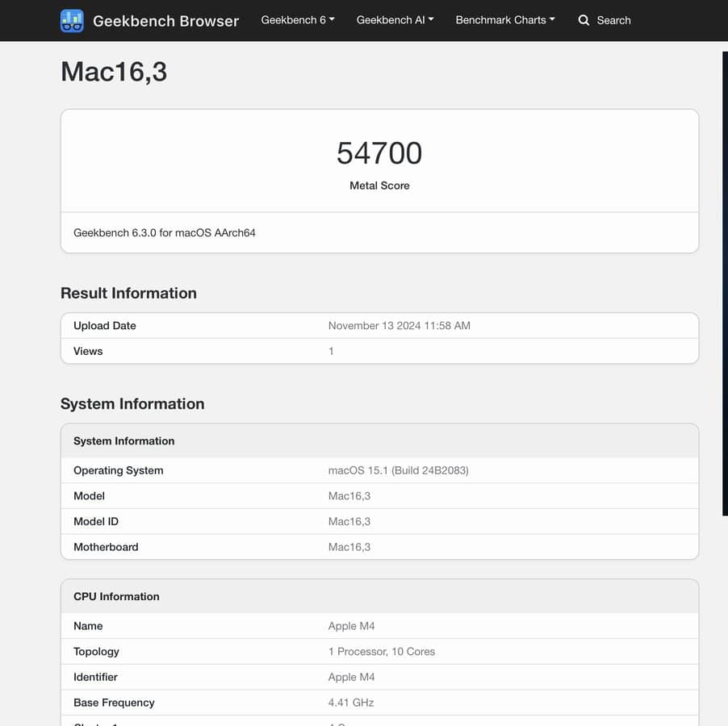Click the November 13 2024 upload date value
728x726 pixels.
(399, 326)
